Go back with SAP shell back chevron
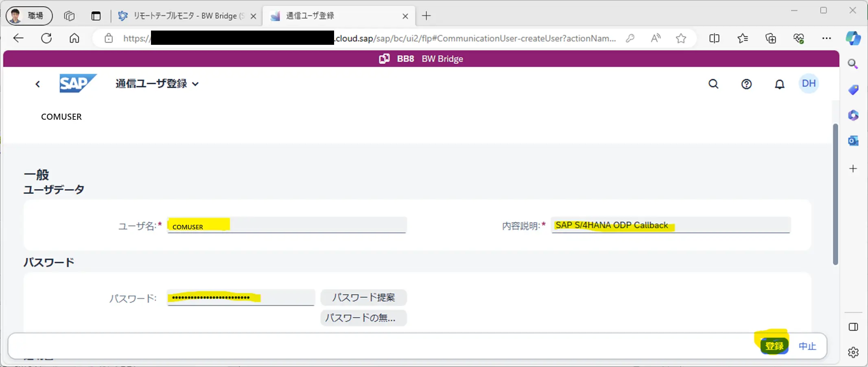The width and height of the screenshot is (868, 367). (37, 84)
